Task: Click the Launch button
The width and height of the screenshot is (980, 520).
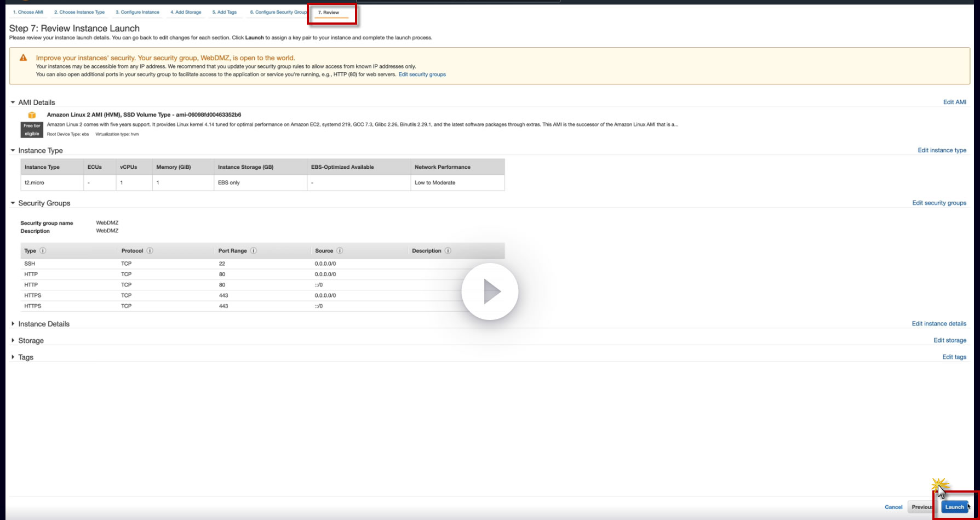Action: [954, 507]
